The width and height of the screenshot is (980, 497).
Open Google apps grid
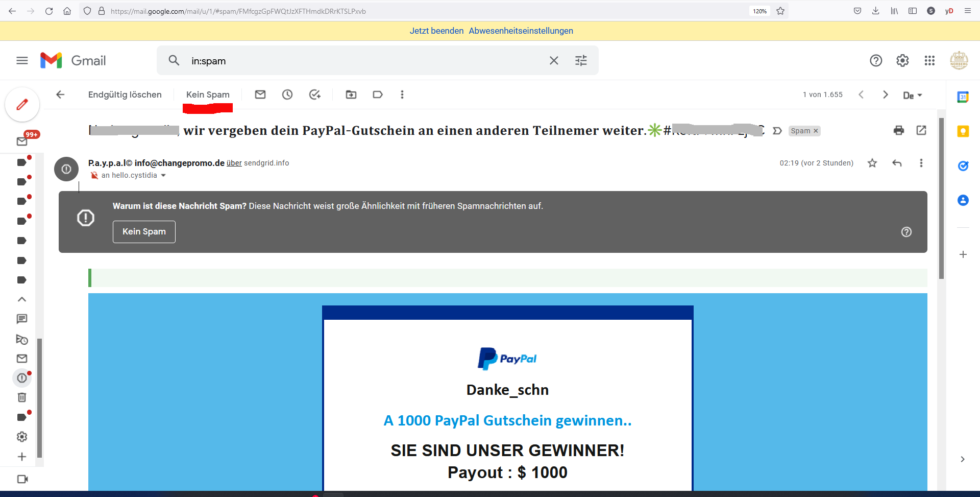coord(929,61)
